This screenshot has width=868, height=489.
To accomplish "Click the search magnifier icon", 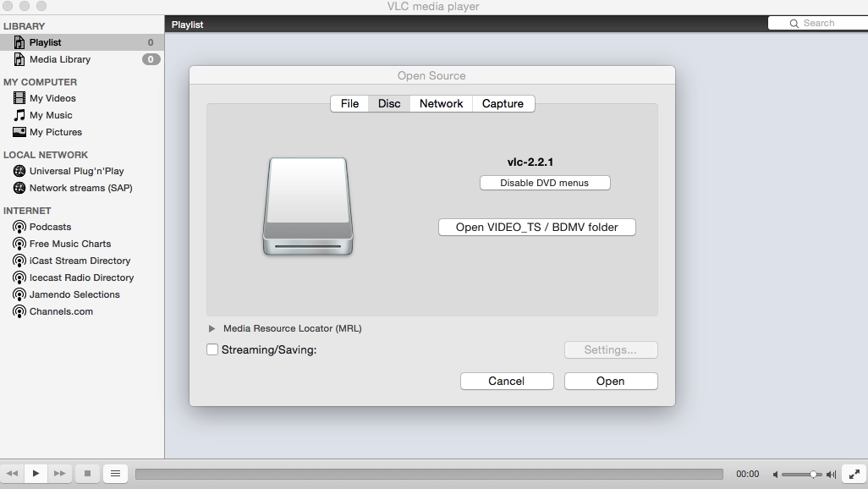I will (x=794, y=23).
